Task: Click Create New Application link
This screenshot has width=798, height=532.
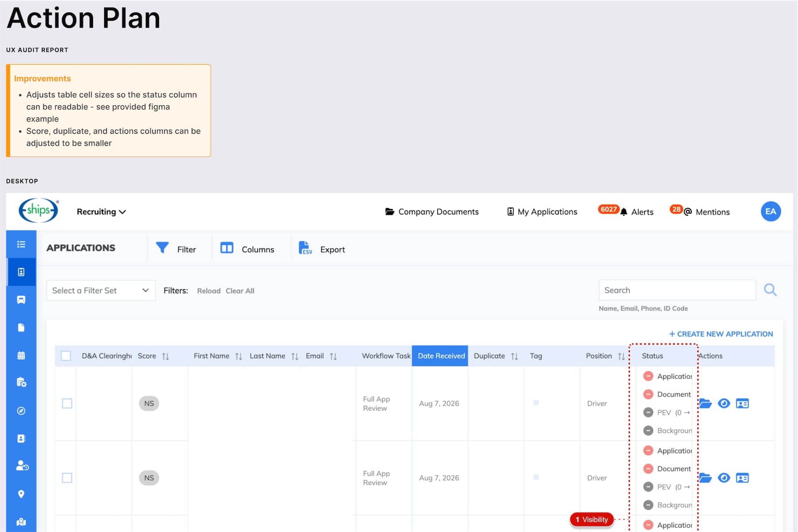Action: point(721,334)
